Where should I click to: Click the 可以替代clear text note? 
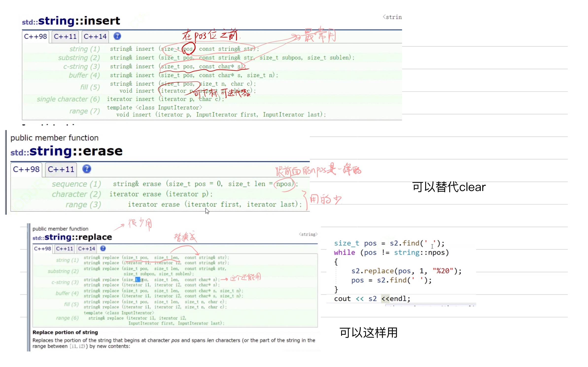449,187
